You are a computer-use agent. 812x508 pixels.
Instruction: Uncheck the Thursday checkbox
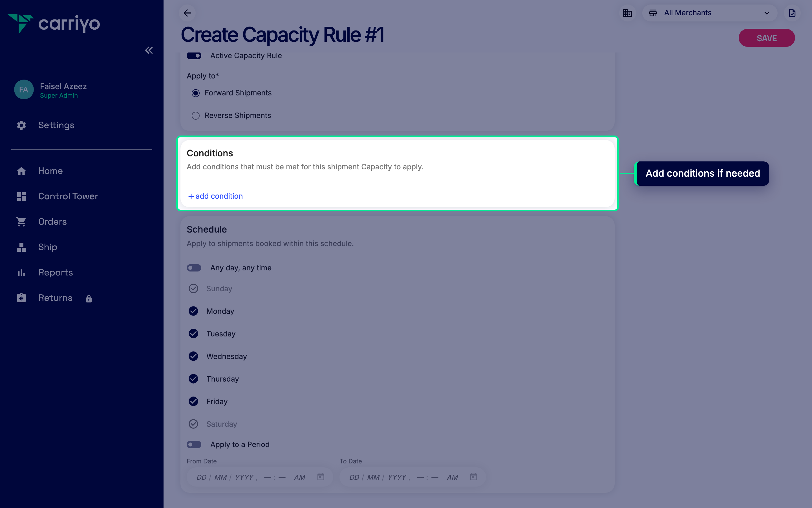[x=193, y=379]
